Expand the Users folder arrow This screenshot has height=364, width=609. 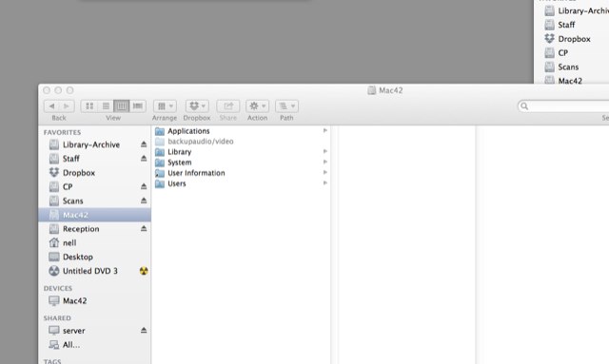pyautogui.click(x=325, y=183)
